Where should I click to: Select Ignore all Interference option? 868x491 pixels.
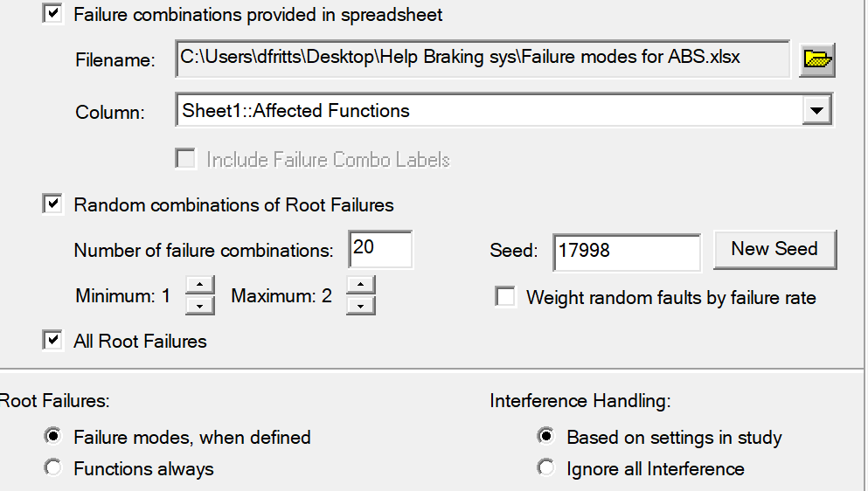click(x=545, y=467)
